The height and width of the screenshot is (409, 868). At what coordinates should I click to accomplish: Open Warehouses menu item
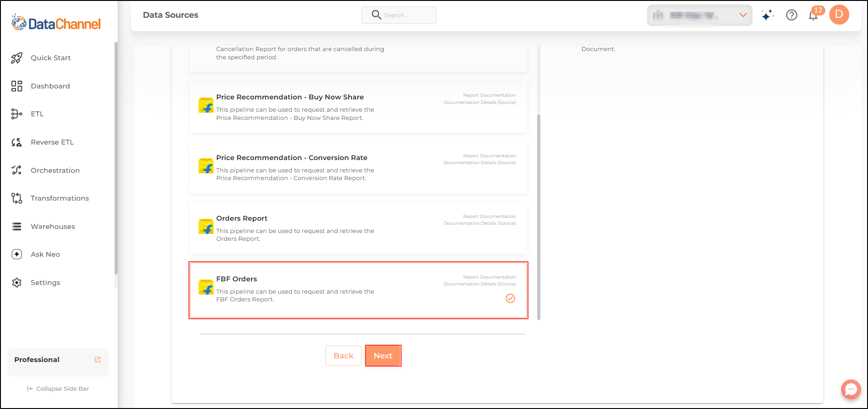53,227
